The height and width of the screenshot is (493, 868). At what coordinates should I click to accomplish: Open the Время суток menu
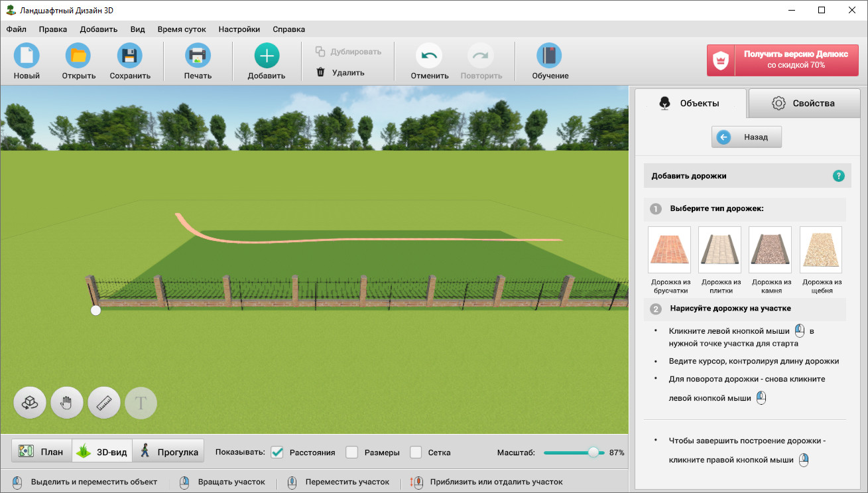point(182,29)
